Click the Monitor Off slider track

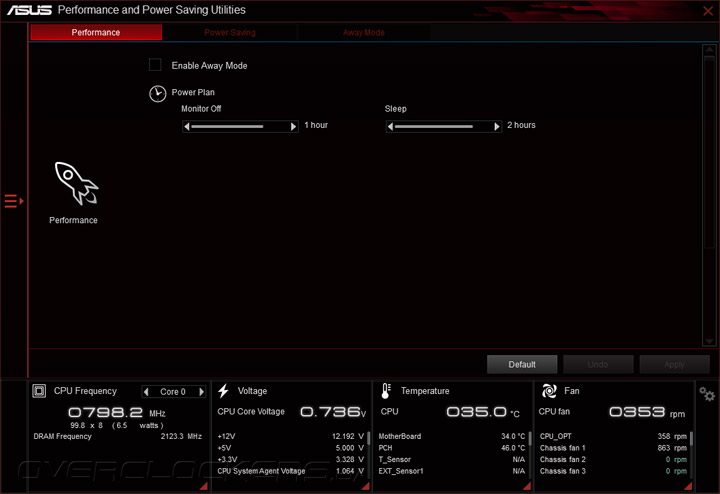(240, 126)
